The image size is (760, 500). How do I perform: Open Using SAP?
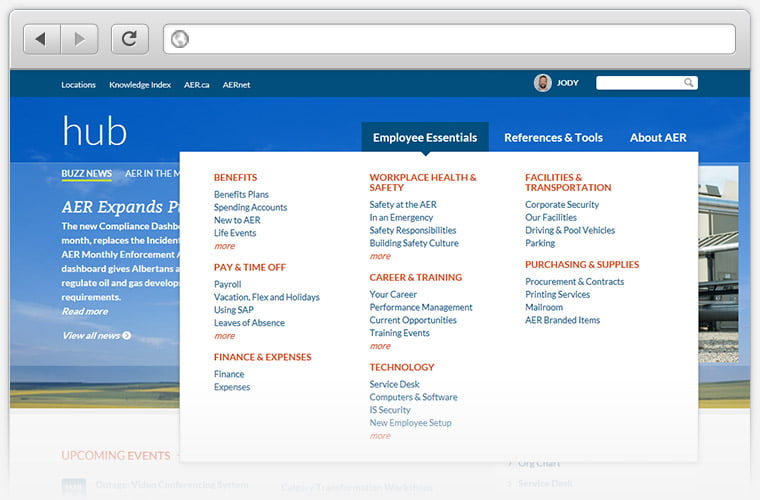tap(234, 310)
